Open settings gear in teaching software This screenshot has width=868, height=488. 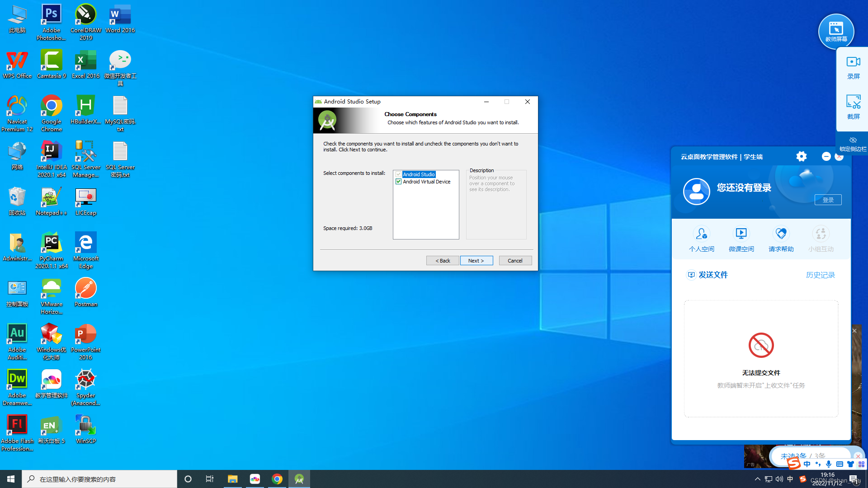point(801,156)
